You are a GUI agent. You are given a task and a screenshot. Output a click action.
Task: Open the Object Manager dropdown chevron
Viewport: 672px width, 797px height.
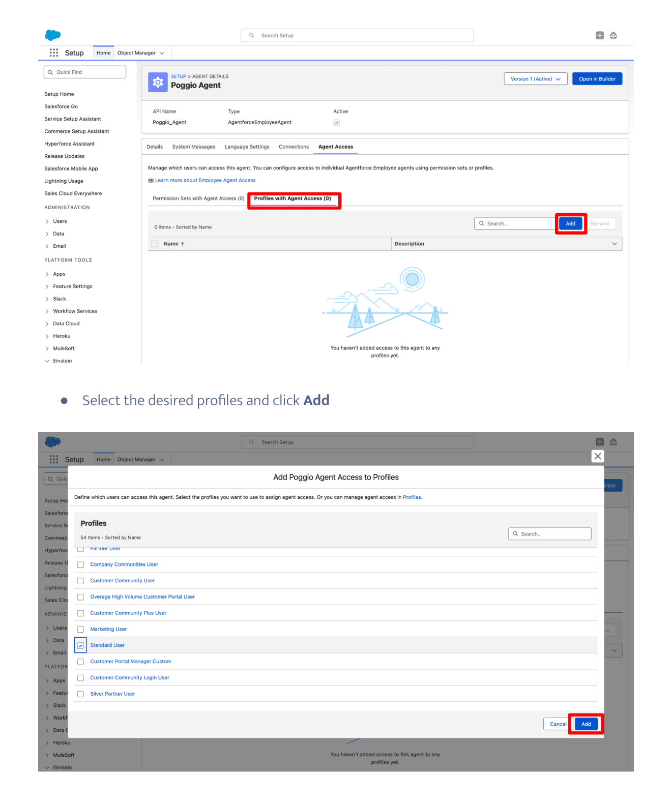(x=162, y=53)
